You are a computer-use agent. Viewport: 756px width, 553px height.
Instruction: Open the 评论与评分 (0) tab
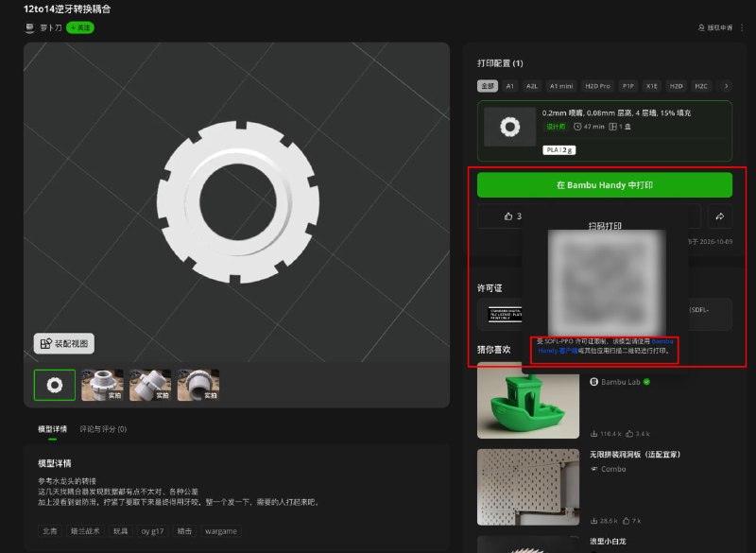point(103,429)
